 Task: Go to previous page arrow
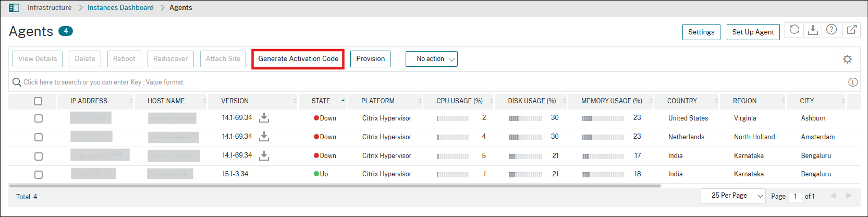click(833, 196)
